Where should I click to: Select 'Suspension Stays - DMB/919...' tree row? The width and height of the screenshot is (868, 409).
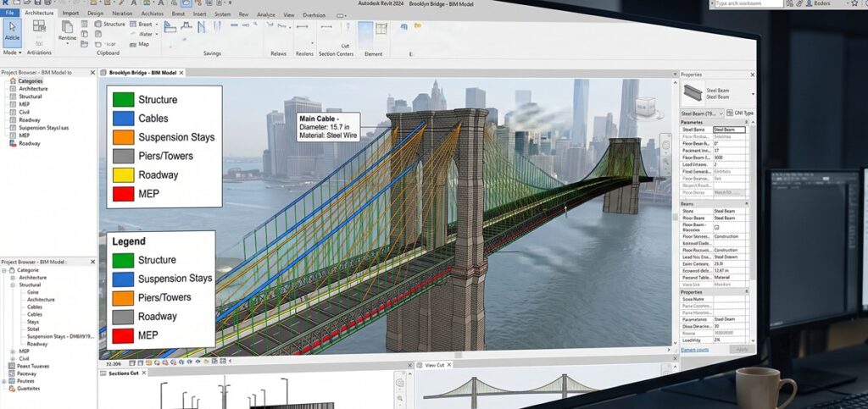[60, 336]
